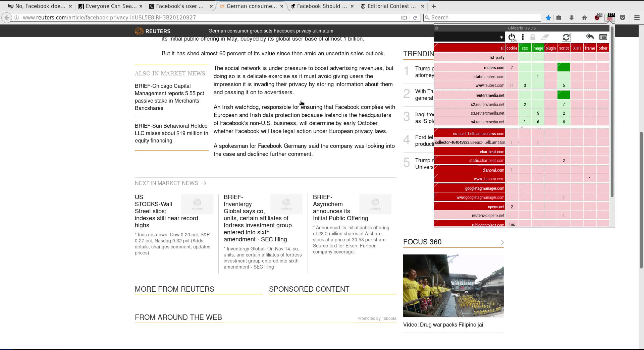The height and width of the screenshot is (350, 644).
Task: Click the blue bookmark star icon
Action: tap(548, 18)
